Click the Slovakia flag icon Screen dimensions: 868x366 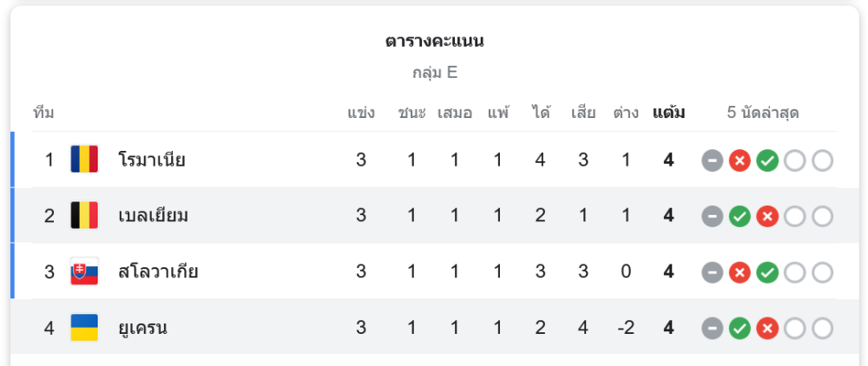pyautogui.click(x=84, y=271)
